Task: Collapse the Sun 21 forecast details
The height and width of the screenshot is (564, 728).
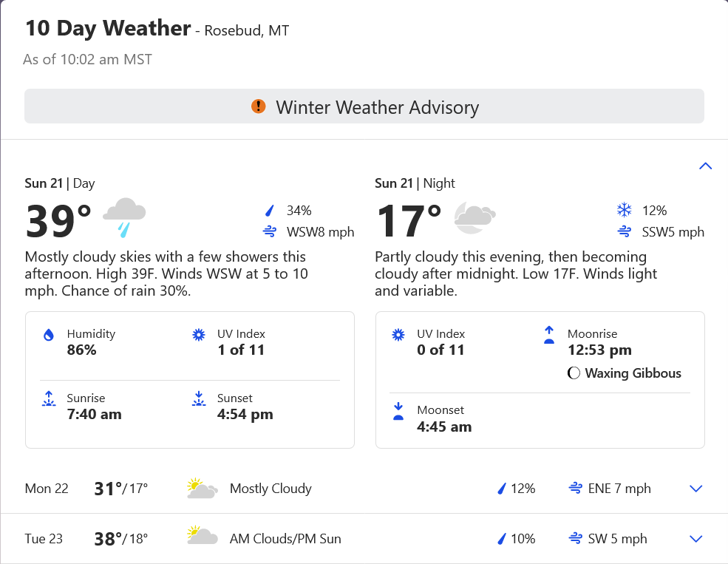Action: click(705, 166)
